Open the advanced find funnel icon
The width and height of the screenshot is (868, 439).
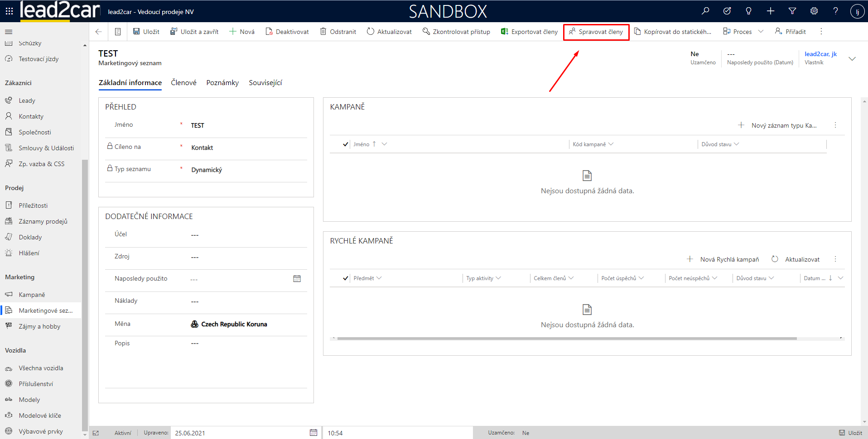pos(792,11)
